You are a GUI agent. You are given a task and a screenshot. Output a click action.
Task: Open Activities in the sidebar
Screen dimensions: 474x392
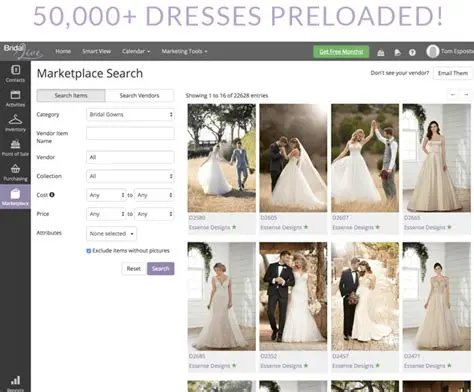(15, 98)
